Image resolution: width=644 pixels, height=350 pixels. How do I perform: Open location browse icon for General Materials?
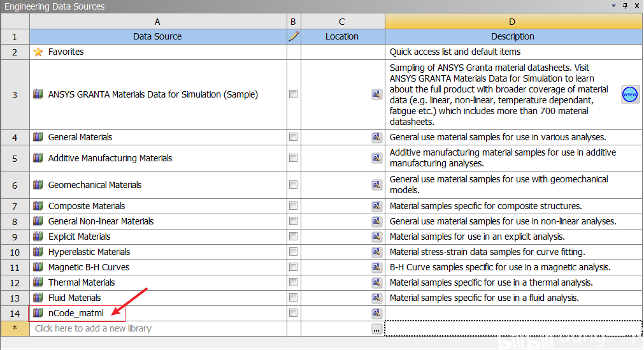(376, 137)
